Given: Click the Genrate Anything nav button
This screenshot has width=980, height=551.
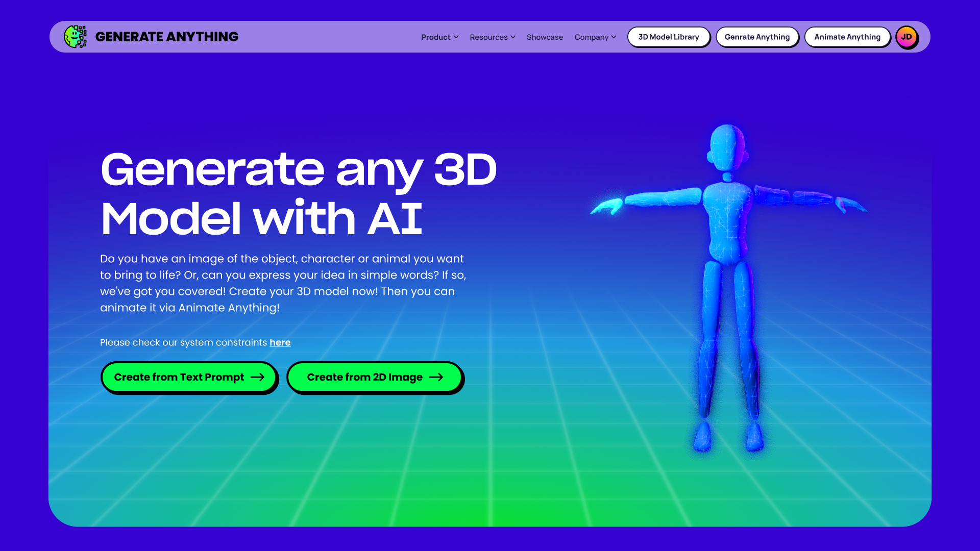Looking at the screenshot, I should coord(757,37).
